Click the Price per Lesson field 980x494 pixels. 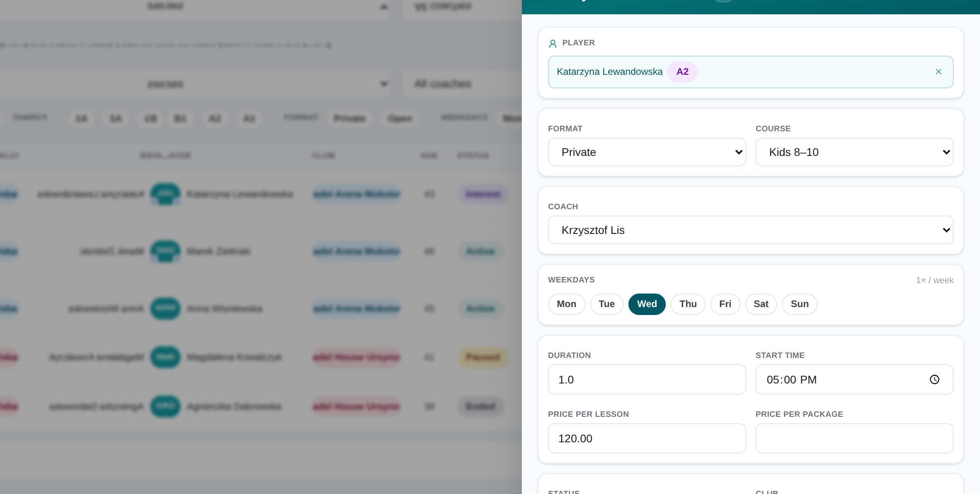click(647, 438)
